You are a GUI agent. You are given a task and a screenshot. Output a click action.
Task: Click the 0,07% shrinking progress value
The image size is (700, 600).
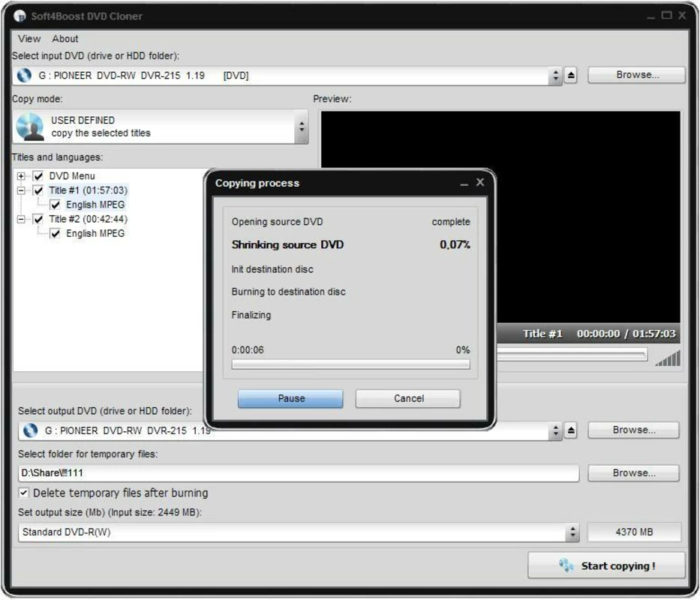pyautogui.click(x=455, y=244)
